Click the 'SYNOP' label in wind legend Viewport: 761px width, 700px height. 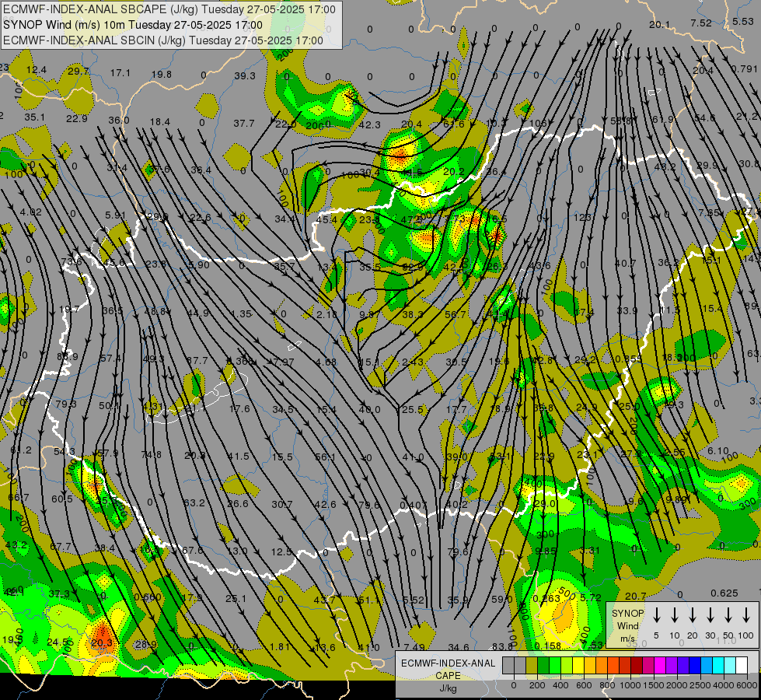[x=627, y=614]
